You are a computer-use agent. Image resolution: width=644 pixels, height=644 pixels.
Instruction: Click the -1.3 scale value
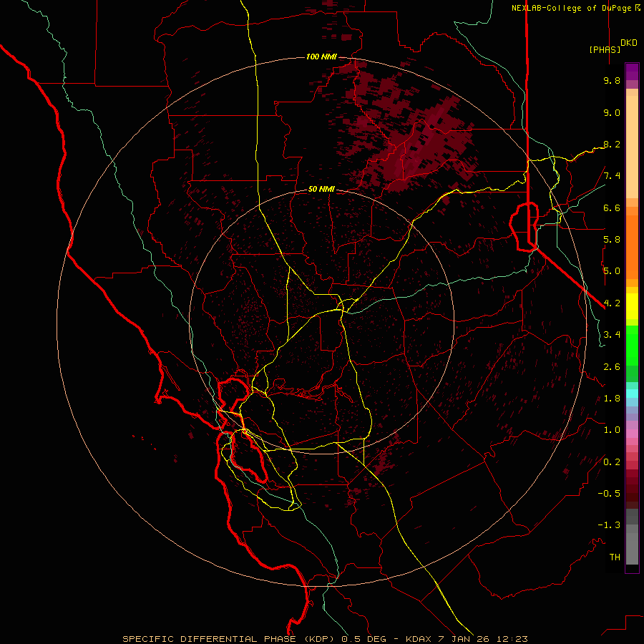tap(609, 525)
